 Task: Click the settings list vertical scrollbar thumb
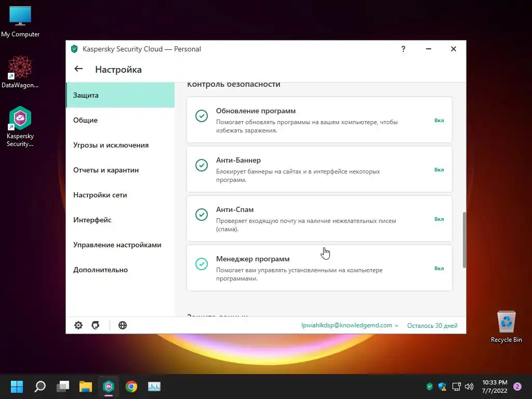(x=464, y=240)
